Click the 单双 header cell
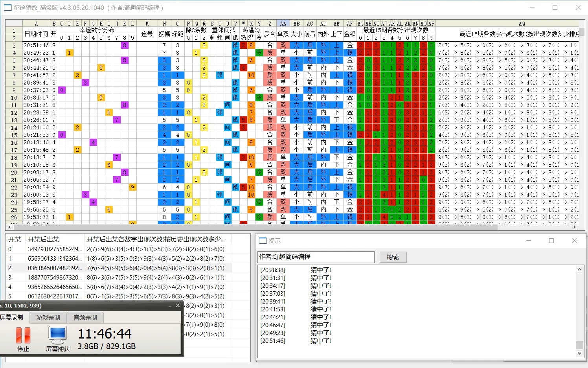 pyautogui.click(x=283, y=34)
